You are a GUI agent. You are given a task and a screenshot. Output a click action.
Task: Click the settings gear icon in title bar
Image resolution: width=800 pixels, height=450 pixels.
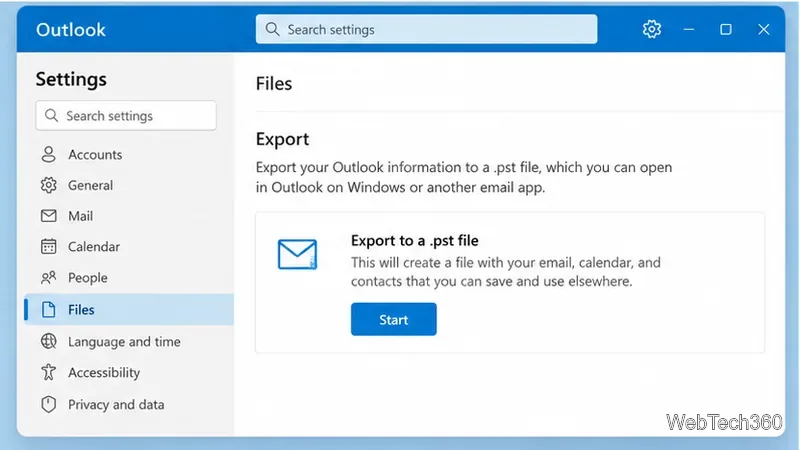point(652,29)
